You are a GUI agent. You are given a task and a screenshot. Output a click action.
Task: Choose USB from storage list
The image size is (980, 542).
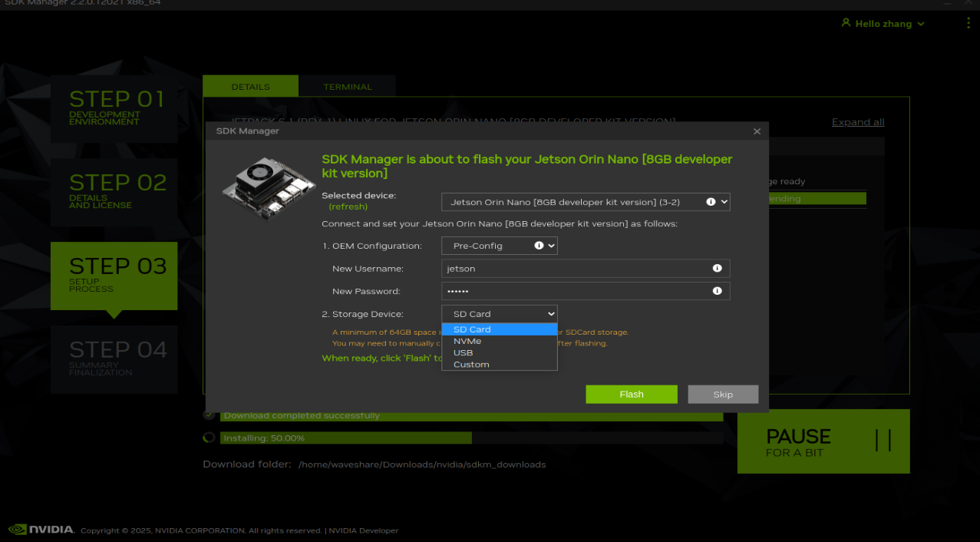pyautogui.click(x=500, y=353)
